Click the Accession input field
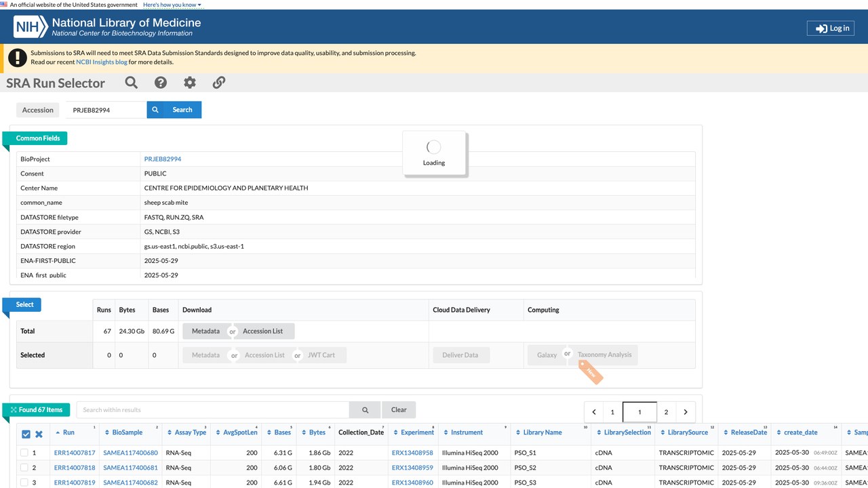Viewport: 868px width, 488px height. pos(106,110)
